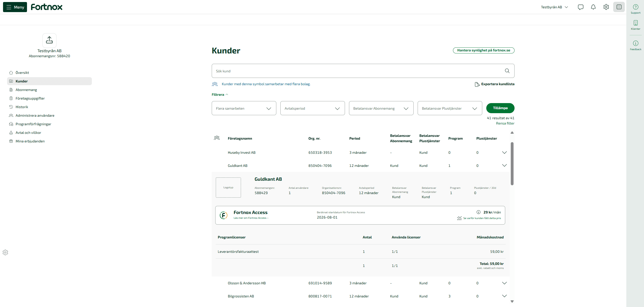The height and width of the screenshot is (307, 644).
Task: Click the Rensa filter link
Action: (x=505, y=123)
